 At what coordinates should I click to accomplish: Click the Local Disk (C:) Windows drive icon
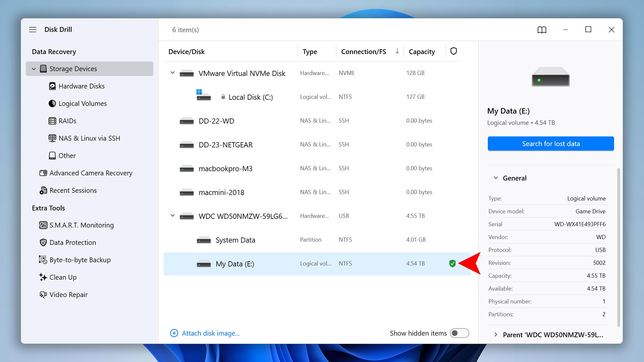[204, 95]
